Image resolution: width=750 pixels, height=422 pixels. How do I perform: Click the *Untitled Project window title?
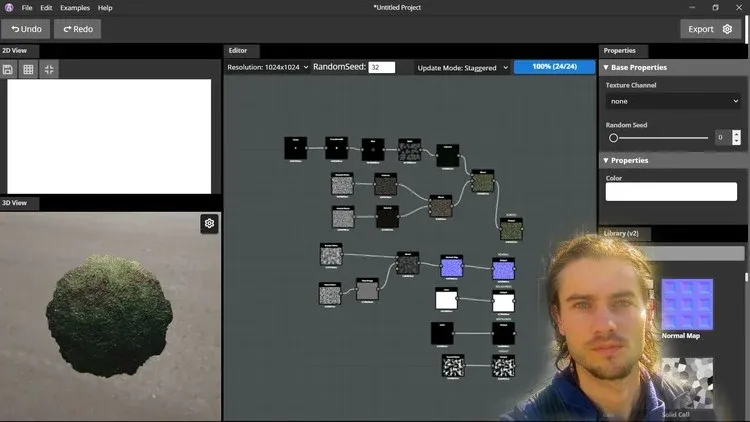point(397,8)
